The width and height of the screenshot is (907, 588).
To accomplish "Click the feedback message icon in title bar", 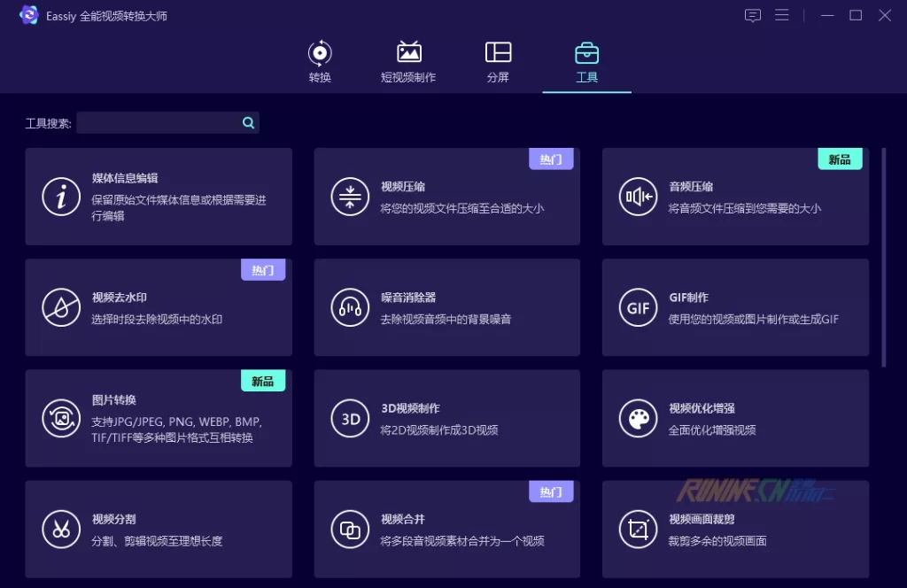I will tap(753, 15).
